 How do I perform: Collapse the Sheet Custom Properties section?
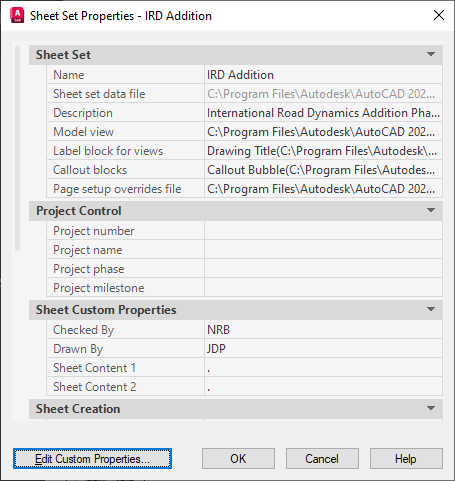coord(431,309)
